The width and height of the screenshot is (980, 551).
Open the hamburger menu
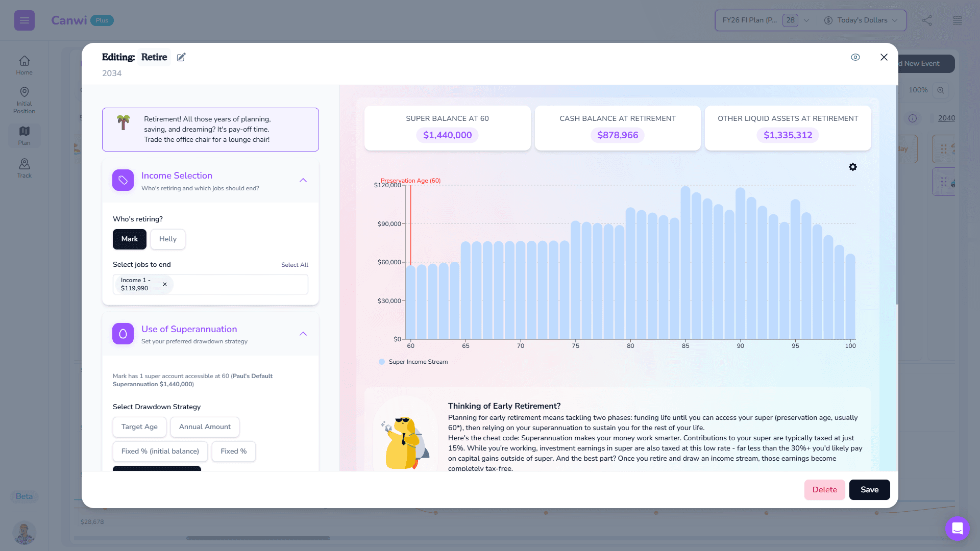click(24, 20)
